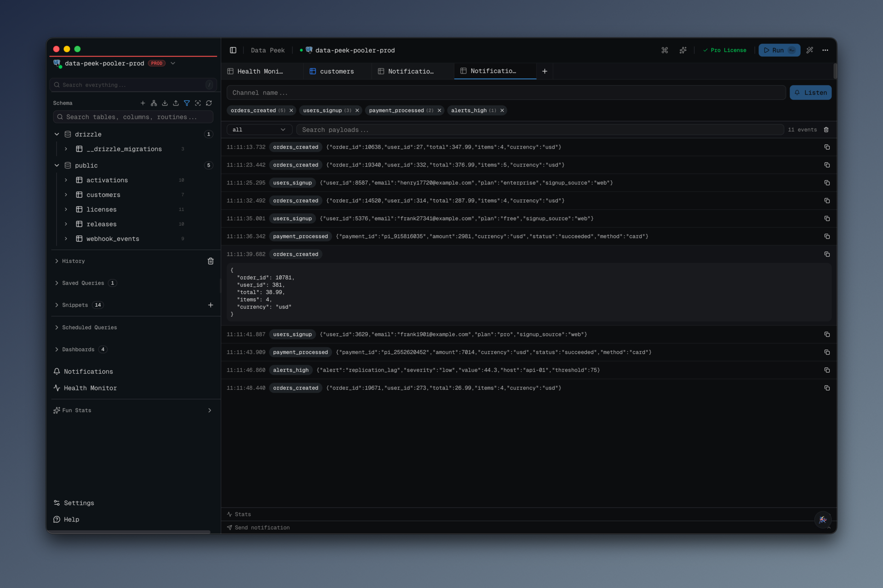
Task: Remove the alerts_high channel filter
Action: (502, 110)
